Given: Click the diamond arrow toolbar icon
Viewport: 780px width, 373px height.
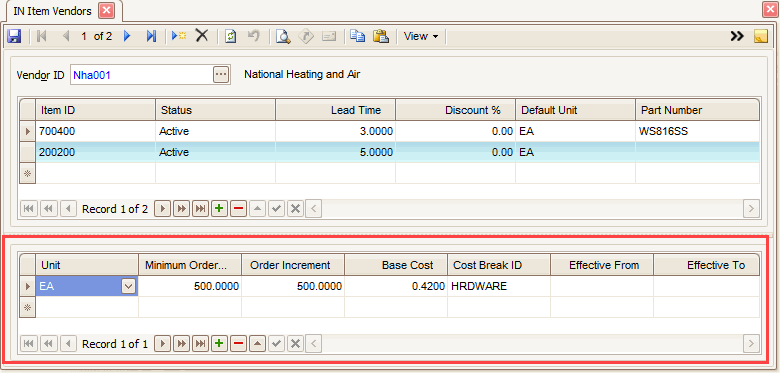Looking at the screenshot, I should pyautogui.click(x=306, y=36).
